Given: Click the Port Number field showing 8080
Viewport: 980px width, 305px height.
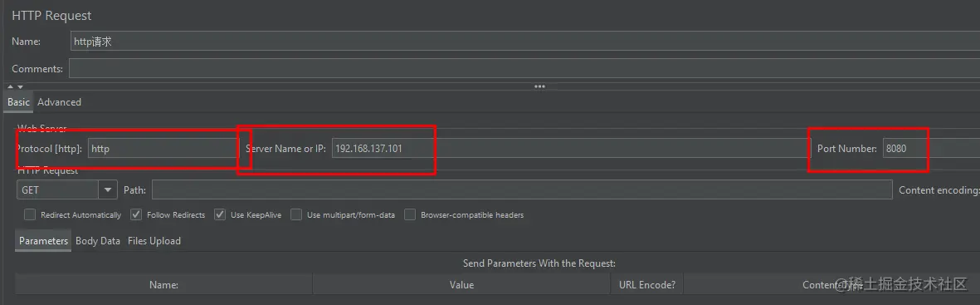Looking at the screenshot, I should click(x=931, y=149).
